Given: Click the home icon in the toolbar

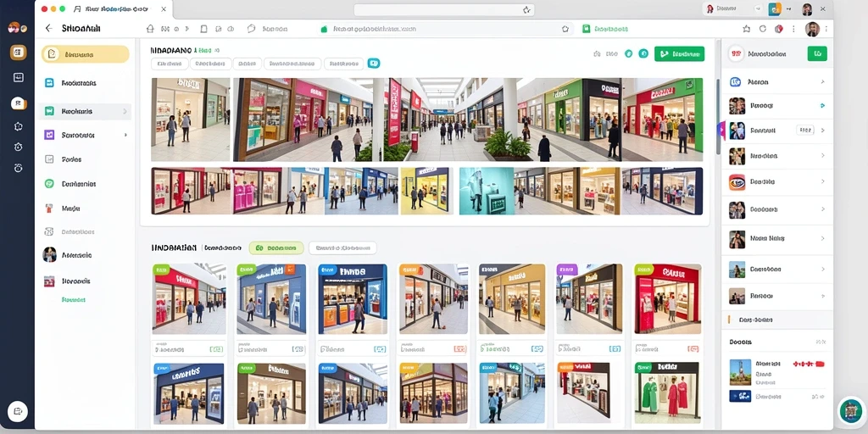Looking at the screenshot, I should (x=150, y=29).
